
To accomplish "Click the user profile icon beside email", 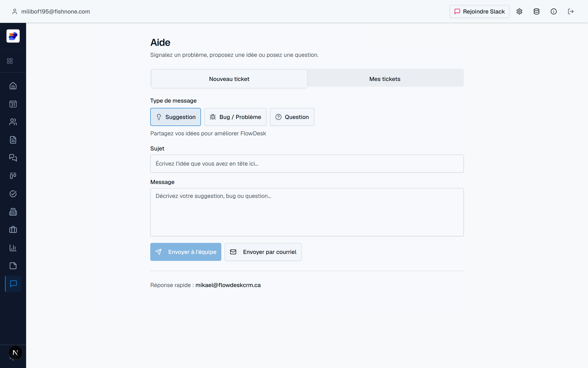I will click(x=14, y=11).
